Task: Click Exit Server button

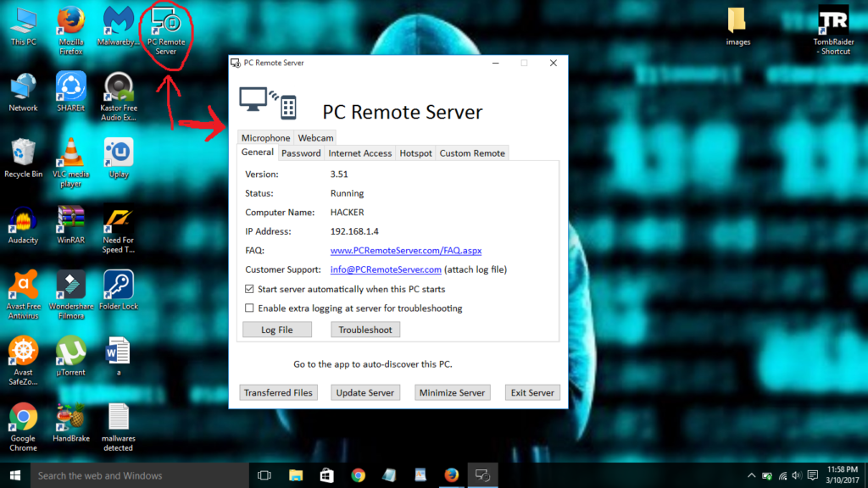Action: click(532, 393)
